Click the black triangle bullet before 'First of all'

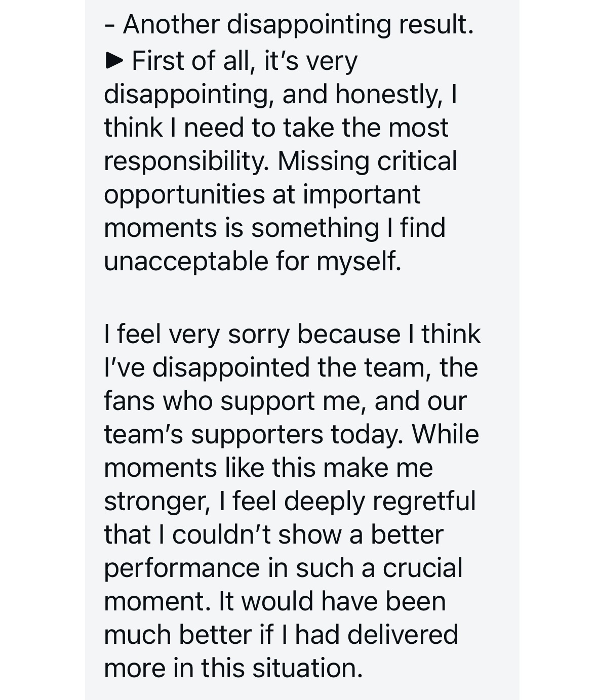(113, 61)
